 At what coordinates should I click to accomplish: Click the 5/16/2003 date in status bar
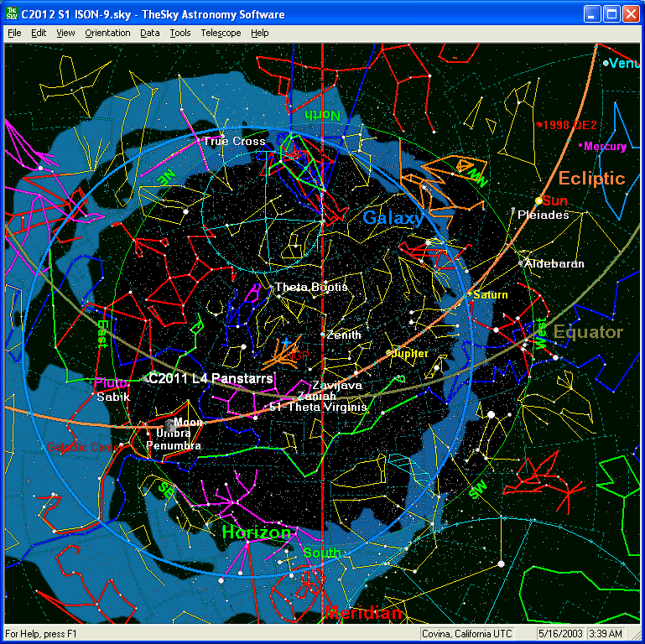(x=561, y=634)
